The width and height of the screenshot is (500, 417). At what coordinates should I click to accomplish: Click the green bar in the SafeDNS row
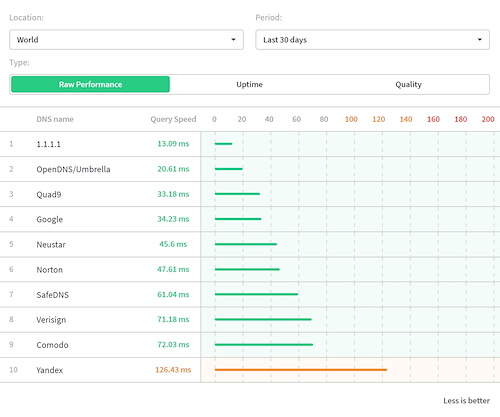(x=256, y=294)
